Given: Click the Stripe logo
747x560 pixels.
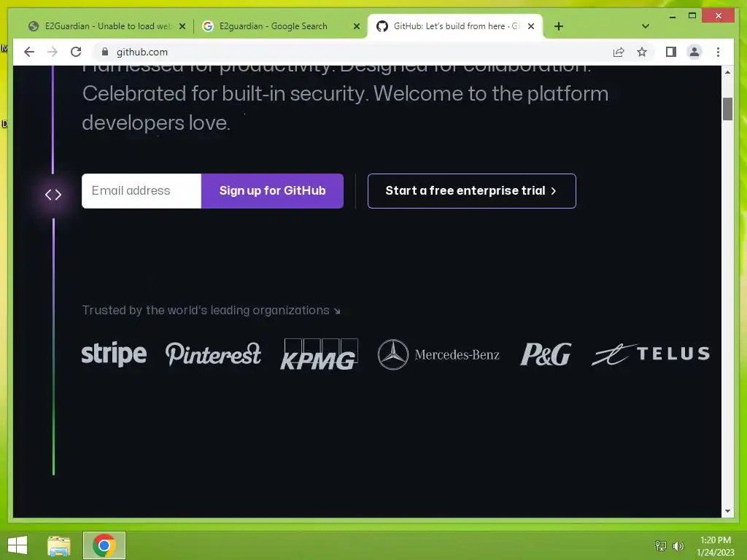Looking at the screenshot, I should click(x=114, y=354).
